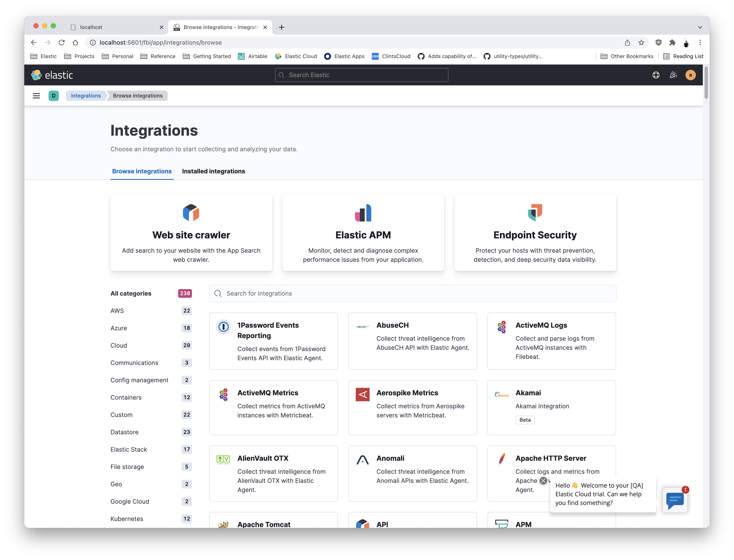The height and width of the screenshot is (560, 734).
Task: Switch to the localhost browser tab
Action: [113, 27]
